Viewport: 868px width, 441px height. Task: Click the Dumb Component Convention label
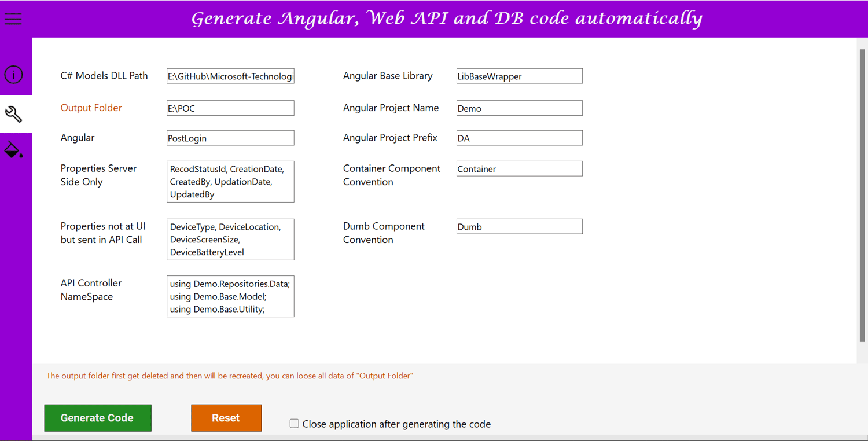coord(384,233)
